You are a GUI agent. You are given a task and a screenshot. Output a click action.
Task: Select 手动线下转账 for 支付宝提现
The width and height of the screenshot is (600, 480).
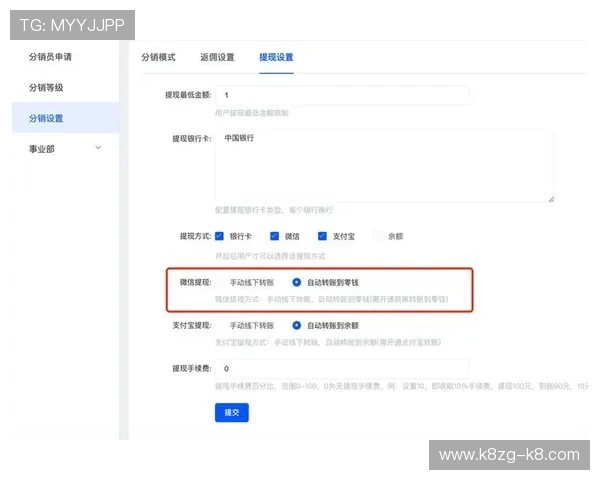point(220,325)
